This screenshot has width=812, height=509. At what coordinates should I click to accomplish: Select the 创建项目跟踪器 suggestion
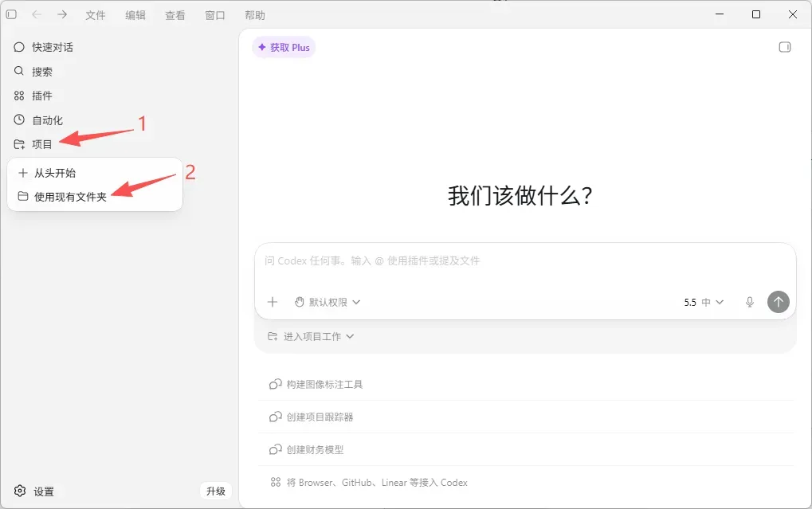(526, 417)
